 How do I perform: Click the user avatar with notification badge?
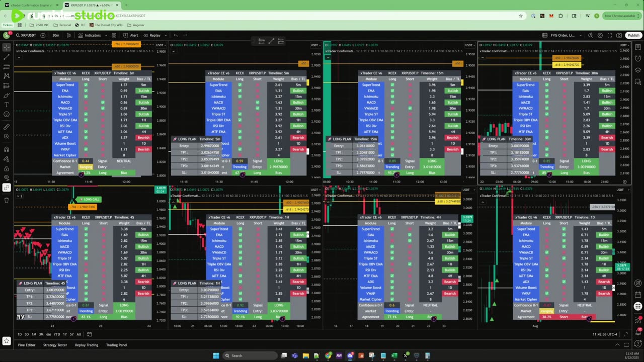pos(7,35)
